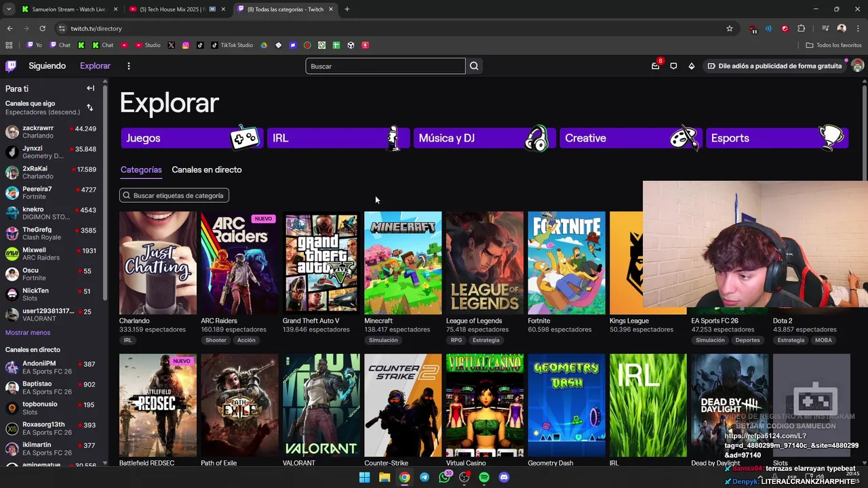
Task: Open the more options three-dot menu on Twitch
Action: click(128, 66)
